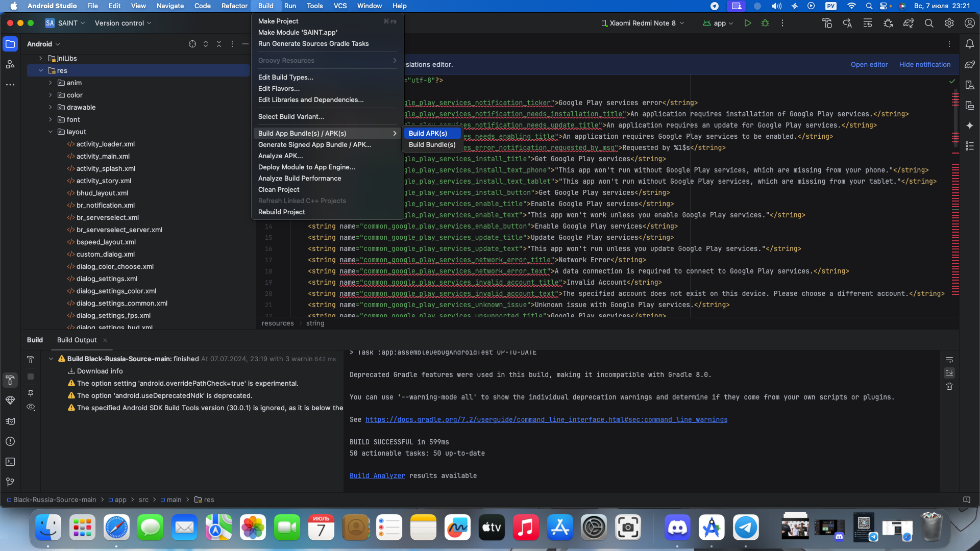Screen dimensions: 980x551
Task: Click the Build Output tab
Action: click(x=77, y=340)
